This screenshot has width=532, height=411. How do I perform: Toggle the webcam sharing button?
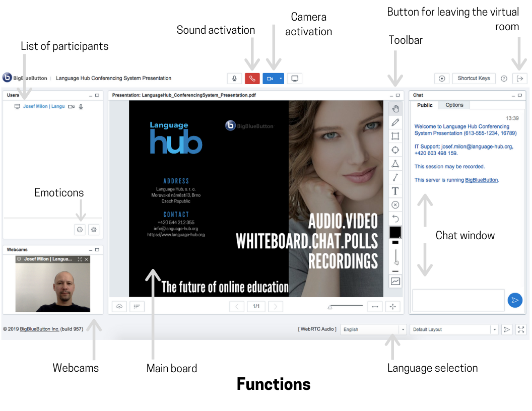[x=270, y=79]
